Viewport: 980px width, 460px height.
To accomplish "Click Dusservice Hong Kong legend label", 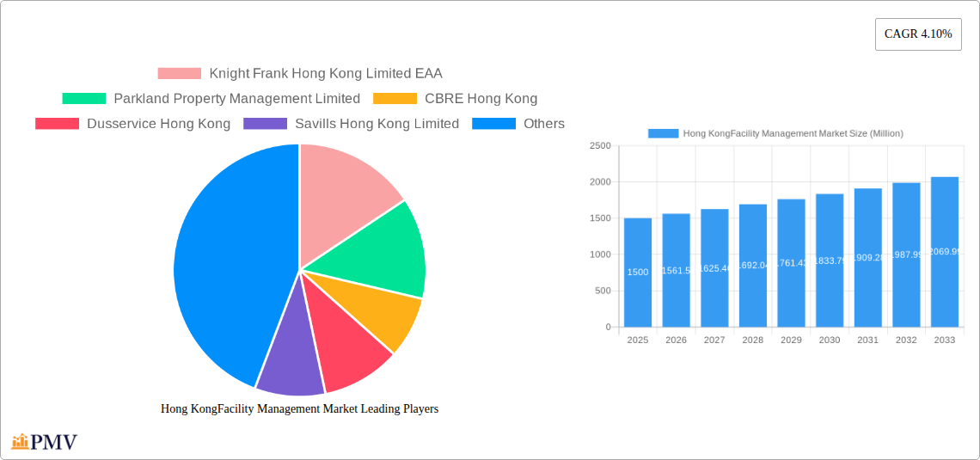I will coord(159,124).
